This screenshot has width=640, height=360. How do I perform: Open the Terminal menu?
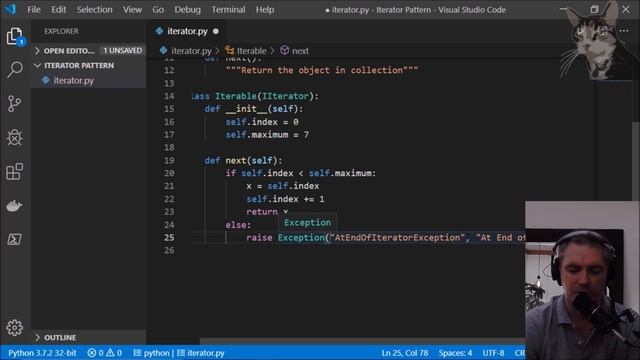click(228, 9)
